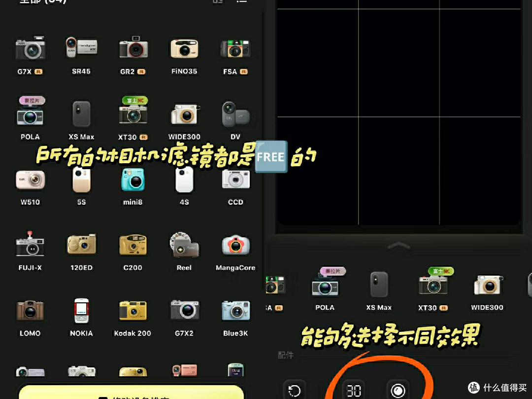
Task: Choose the NOKIA phone camera
Action: coord(81,317)
